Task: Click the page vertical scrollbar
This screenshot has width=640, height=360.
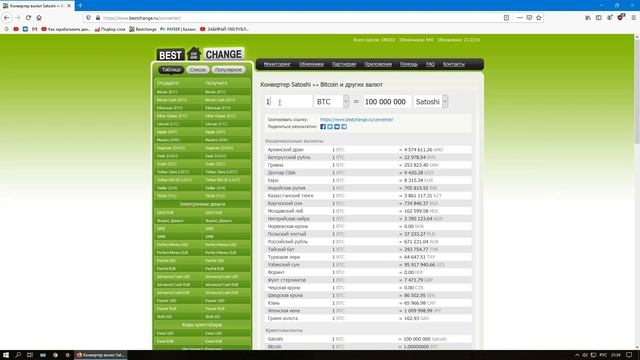Action: pos(637,92)
